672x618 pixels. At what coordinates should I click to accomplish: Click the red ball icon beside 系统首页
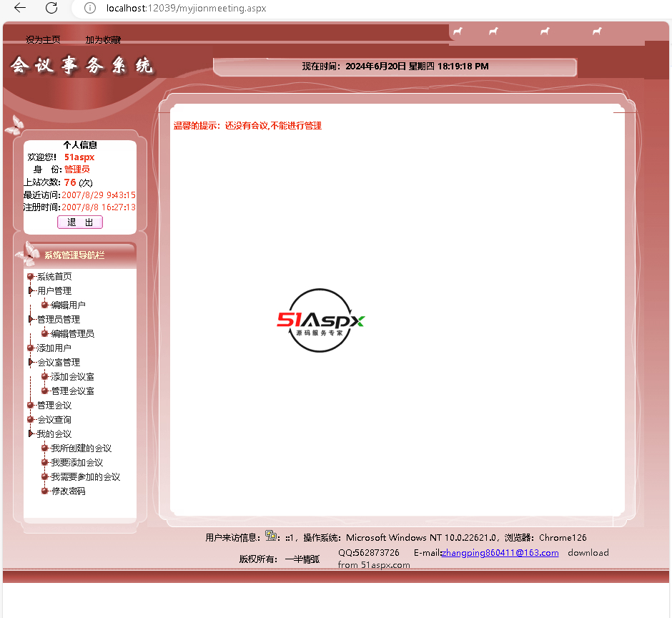[x=31, y=277]
